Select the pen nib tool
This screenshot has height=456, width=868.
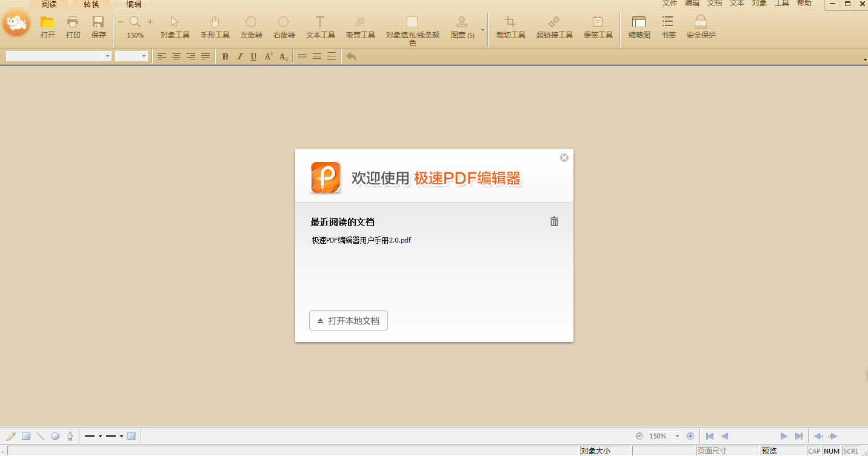(70, 436)
